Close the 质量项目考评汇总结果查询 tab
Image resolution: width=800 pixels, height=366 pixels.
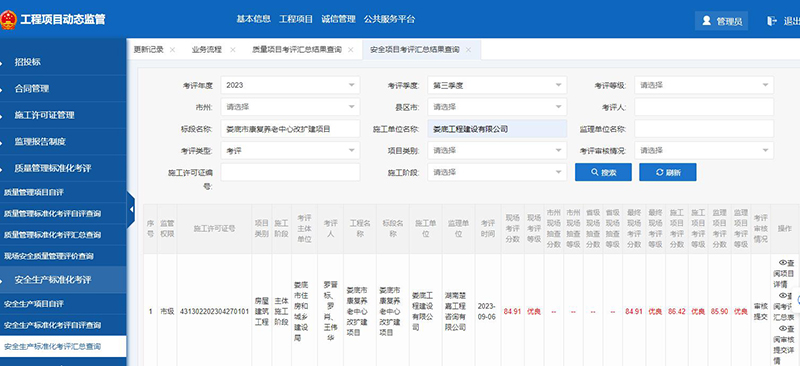click(x=351, y=50)
